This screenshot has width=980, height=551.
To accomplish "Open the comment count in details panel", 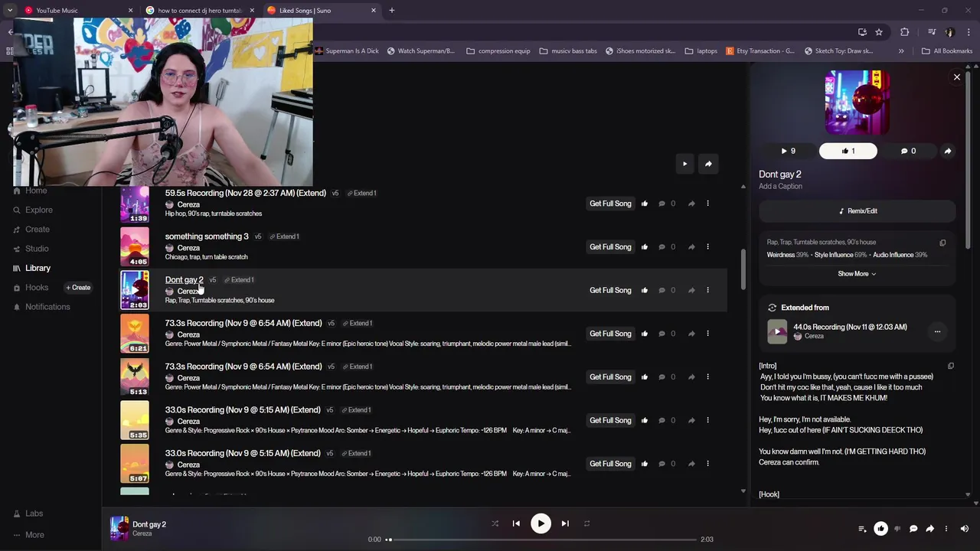I will coord(908,151).
